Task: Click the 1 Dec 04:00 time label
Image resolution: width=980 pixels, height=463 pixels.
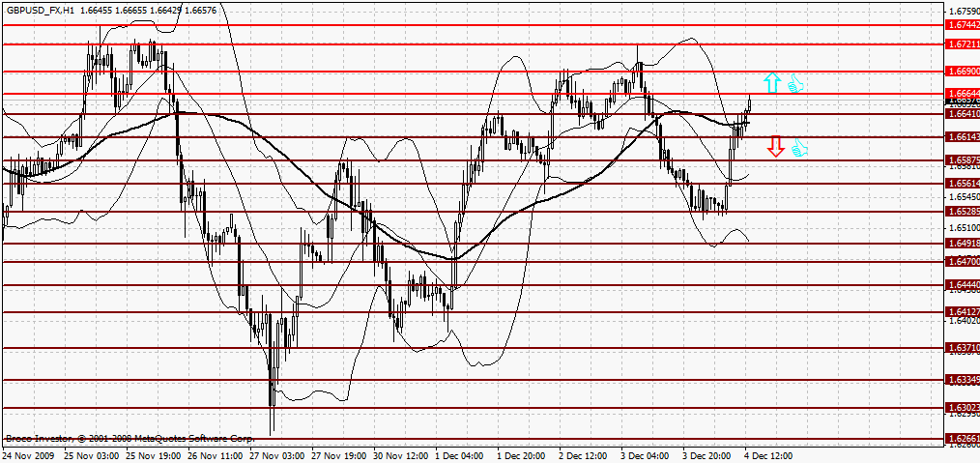Action: coord(459,454)
